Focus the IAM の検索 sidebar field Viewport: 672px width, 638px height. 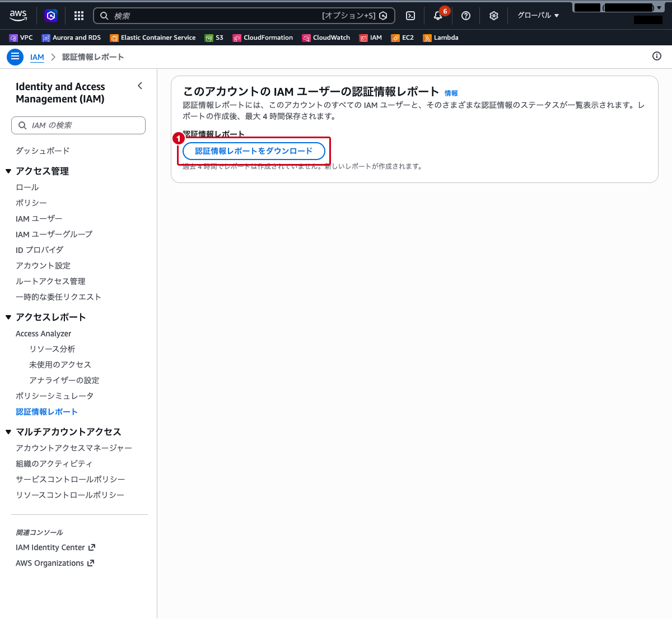[x=78, y=125]
